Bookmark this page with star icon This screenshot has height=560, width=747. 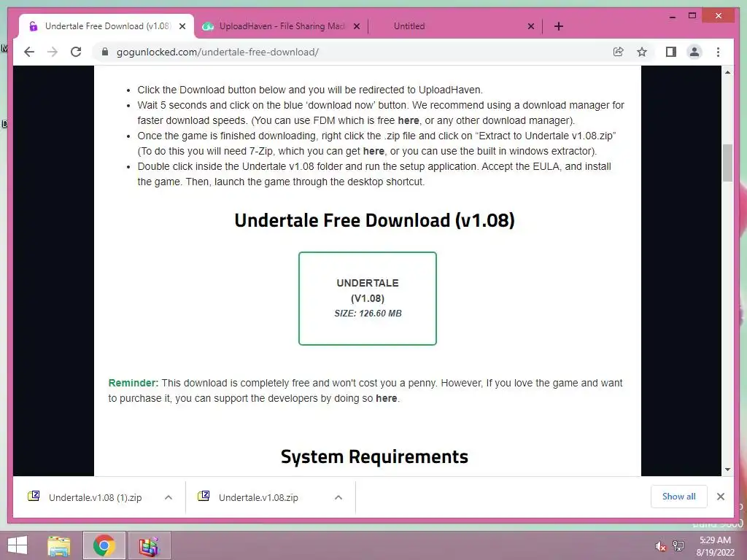(642, 52)
